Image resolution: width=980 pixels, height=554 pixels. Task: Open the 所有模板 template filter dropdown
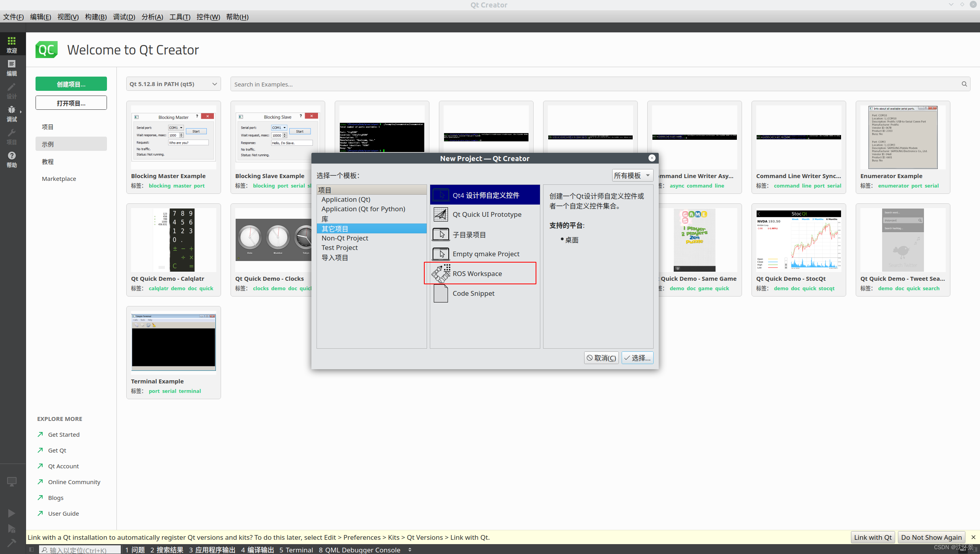pos(632,175)
